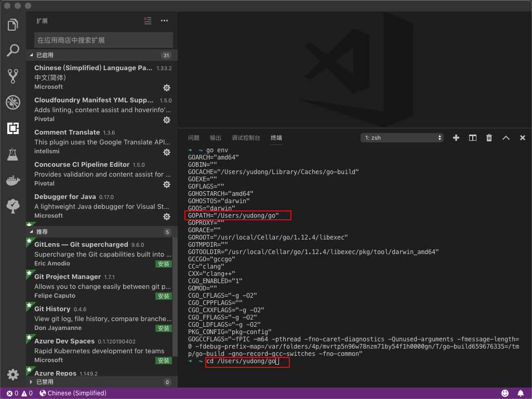Open settings gear for Chinese Language Pack
Image resolution: width=532 pixels, height=399 pixels.
[x=166, y=88]
